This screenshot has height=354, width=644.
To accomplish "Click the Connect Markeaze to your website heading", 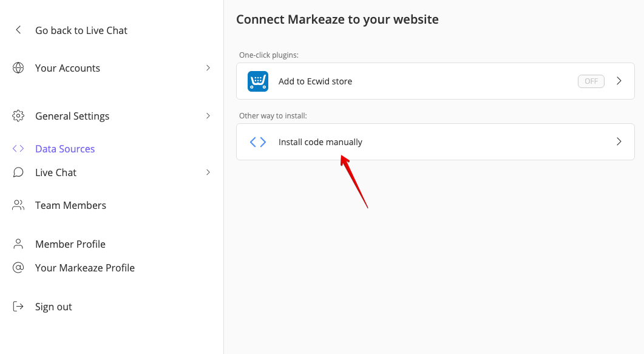I will [x=337, y=19].
